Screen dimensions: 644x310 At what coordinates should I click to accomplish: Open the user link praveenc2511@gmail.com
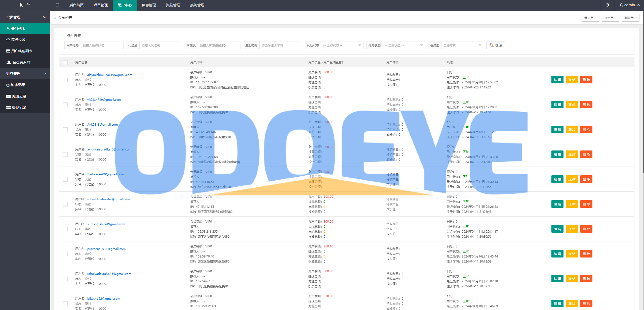pyautogui.click(x=106, y=249)
